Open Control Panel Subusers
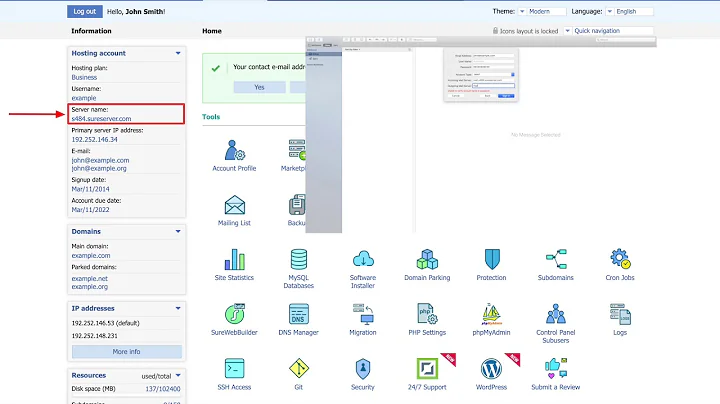 click(x=556, y=323)
